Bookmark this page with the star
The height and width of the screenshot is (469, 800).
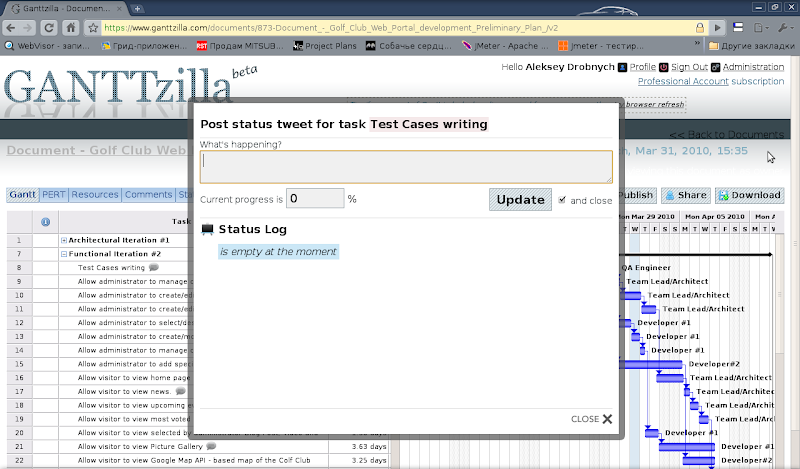click(x=93, y=28)
